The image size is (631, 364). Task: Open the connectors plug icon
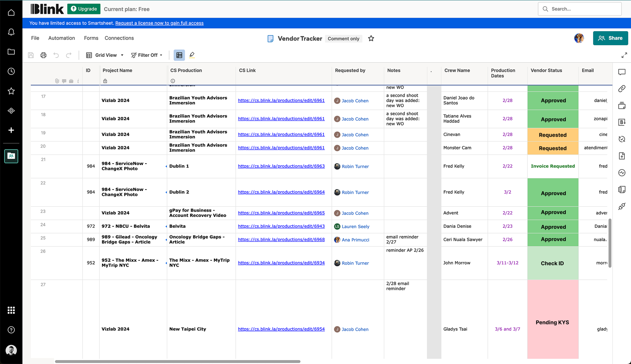(x=622, y=206)
